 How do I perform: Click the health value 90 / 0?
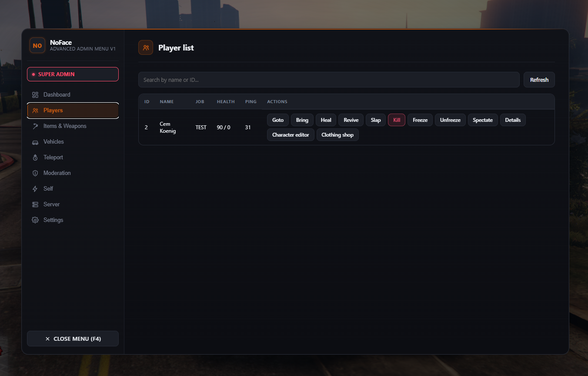tap(224, 128)
